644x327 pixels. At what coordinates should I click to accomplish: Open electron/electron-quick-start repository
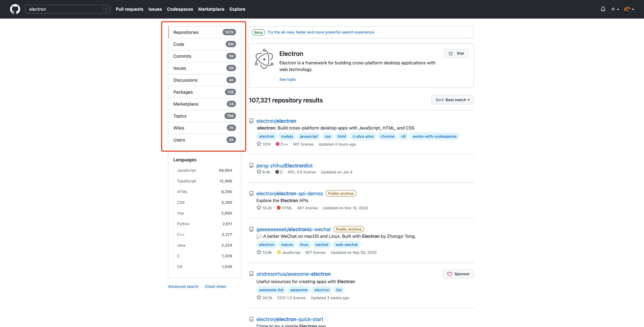tap(290, 319)
